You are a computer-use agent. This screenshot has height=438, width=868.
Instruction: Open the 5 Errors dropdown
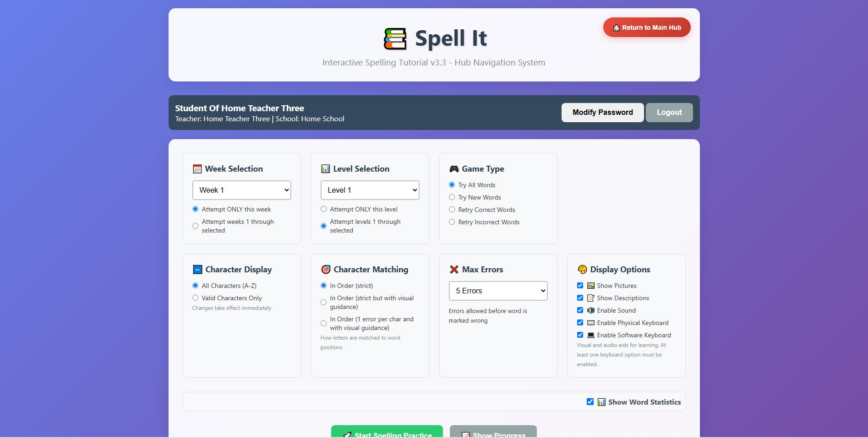(498, 291)
